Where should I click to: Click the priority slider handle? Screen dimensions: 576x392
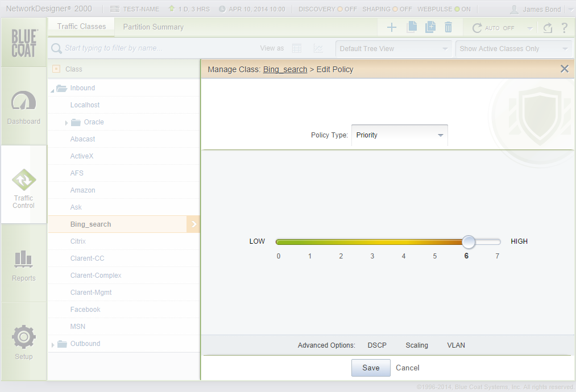(x=469, y=242)
